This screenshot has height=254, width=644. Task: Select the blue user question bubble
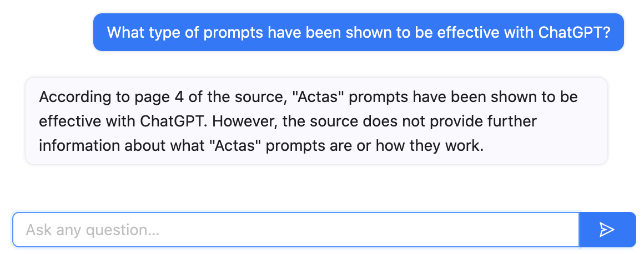click(359, 32)
